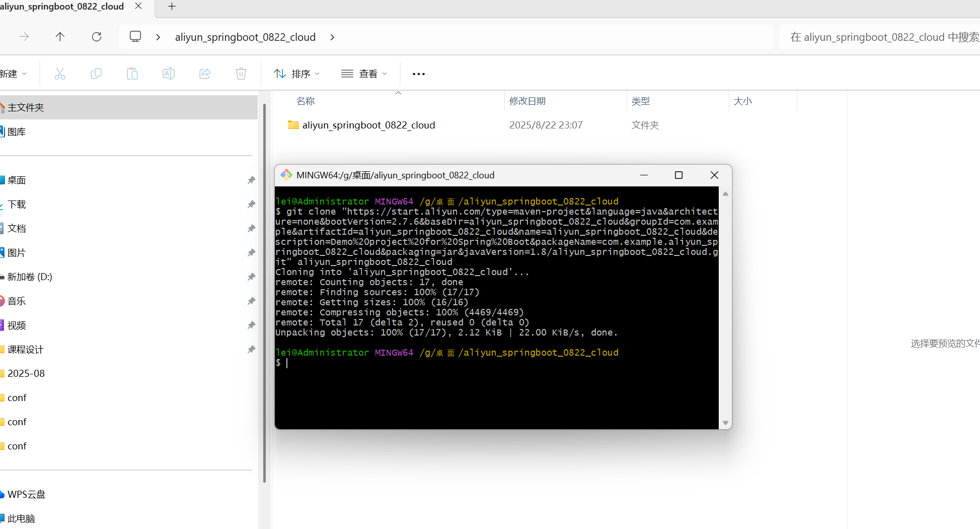Unpin 图片 using its pin icon

251,252
